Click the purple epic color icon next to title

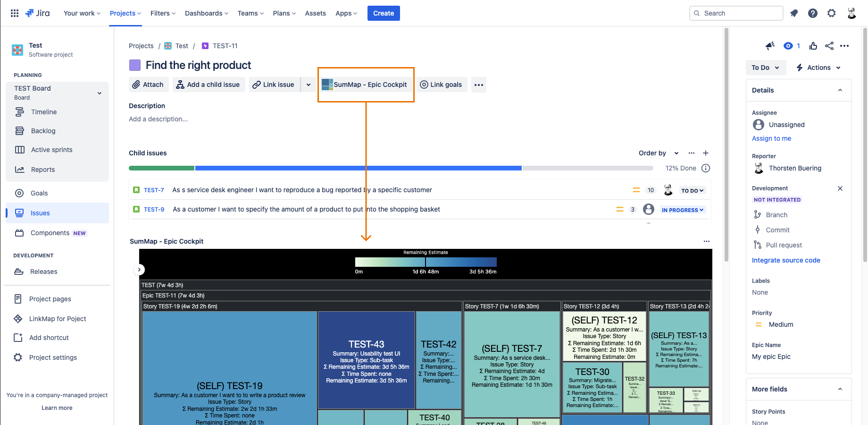[x=135, y=65]
